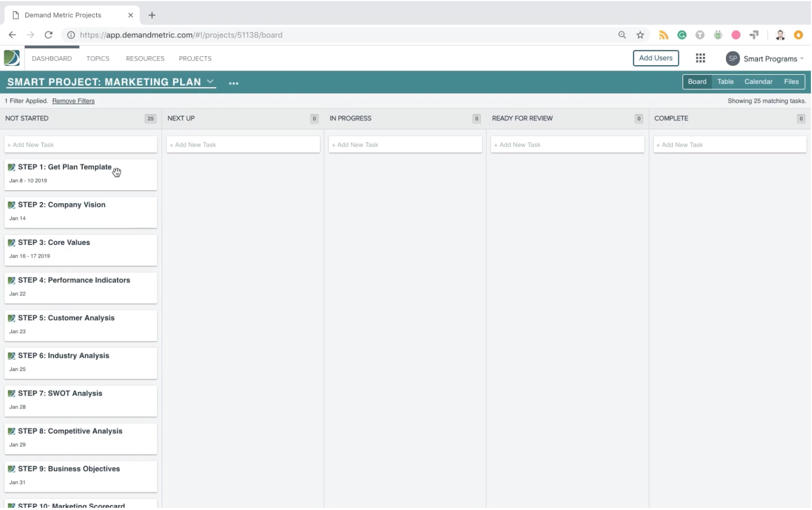Click the task icon on STEP 7 card

(x=12, y=393)
